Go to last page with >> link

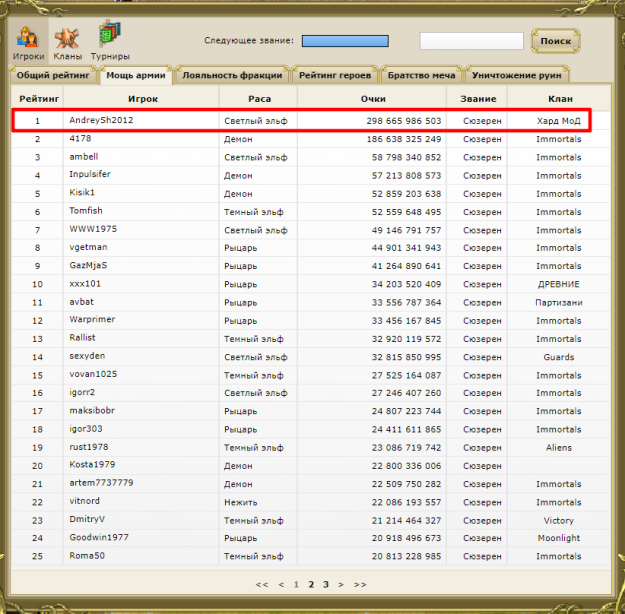coord(360,584)
